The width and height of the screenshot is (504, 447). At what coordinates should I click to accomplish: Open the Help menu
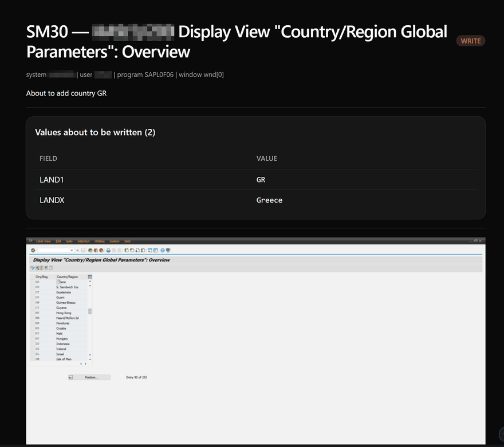click(127, 241)
